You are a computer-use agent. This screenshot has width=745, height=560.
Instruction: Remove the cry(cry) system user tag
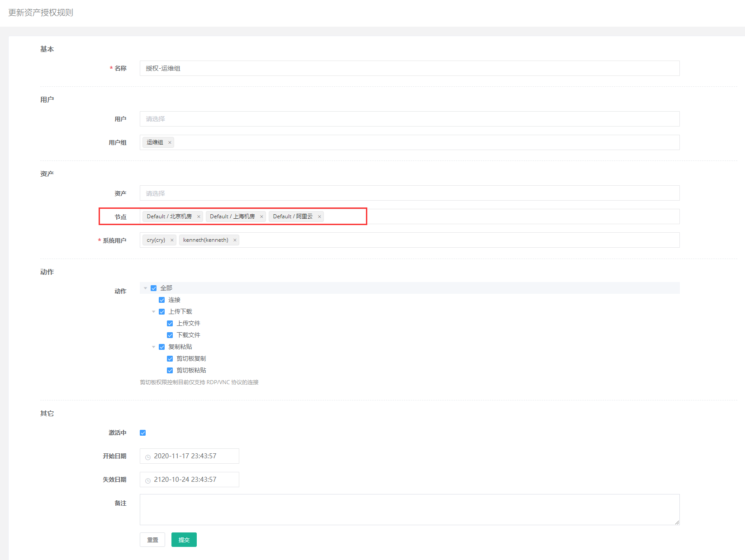[x=172, y=240]
